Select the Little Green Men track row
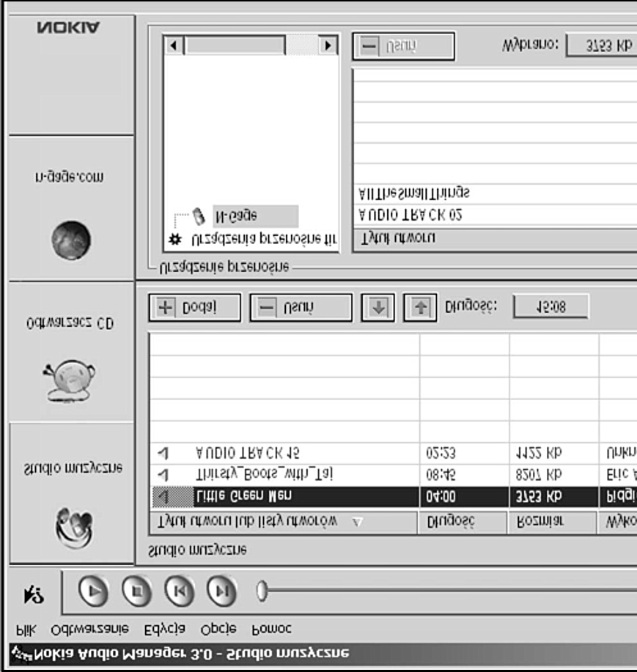The width and height of the screenshot is (637, 672). tap(394, 497)
